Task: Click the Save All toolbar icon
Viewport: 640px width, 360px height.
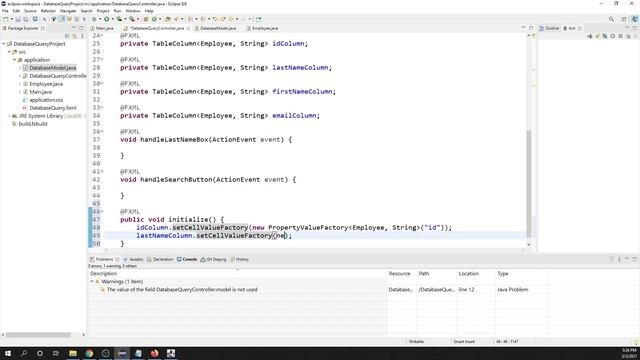Action: (26, 19)
